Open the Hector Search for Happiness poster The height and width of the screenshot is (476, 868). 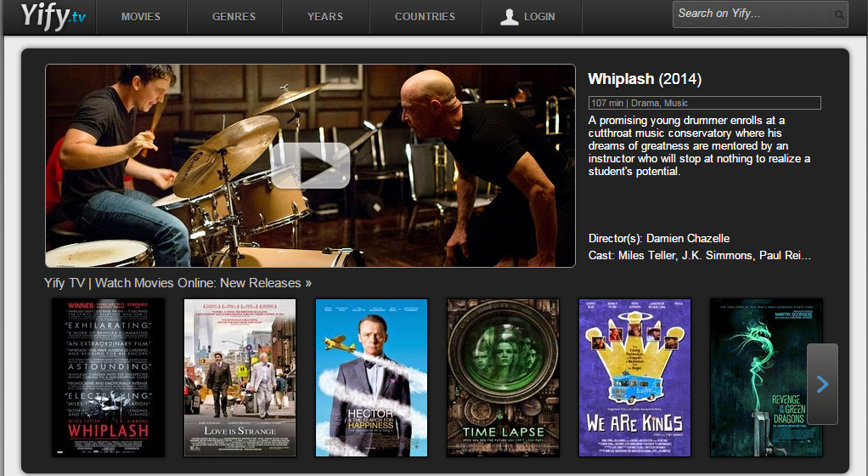[x=371, y=378]
